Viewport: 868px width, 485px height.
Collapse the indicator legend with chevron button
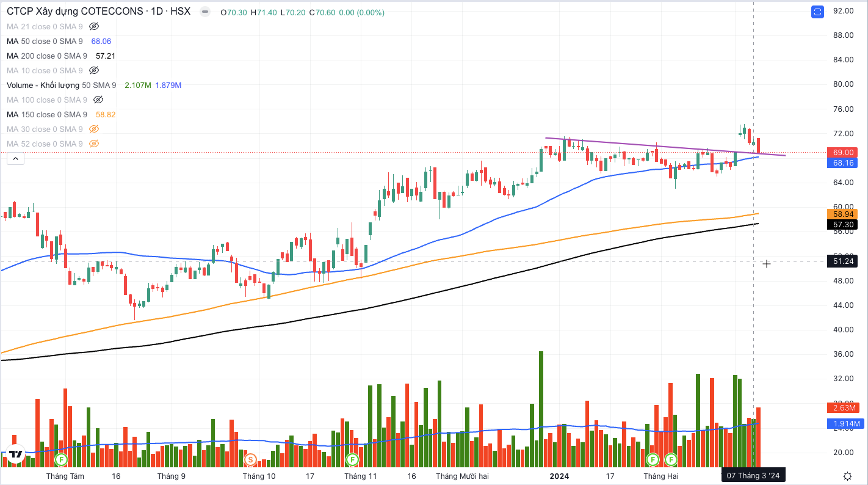16,159
